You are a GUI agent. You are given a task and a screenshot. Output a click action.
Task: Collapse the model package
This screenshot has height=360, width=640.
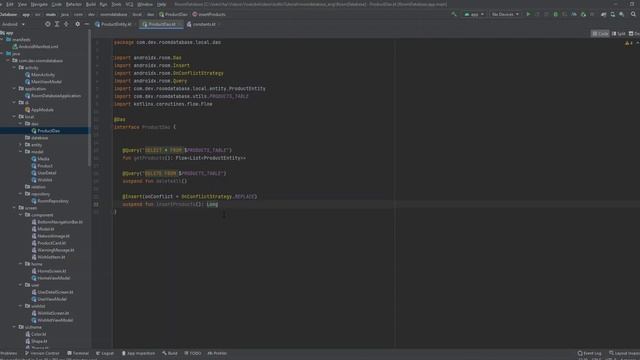click(x=21, y=151)
